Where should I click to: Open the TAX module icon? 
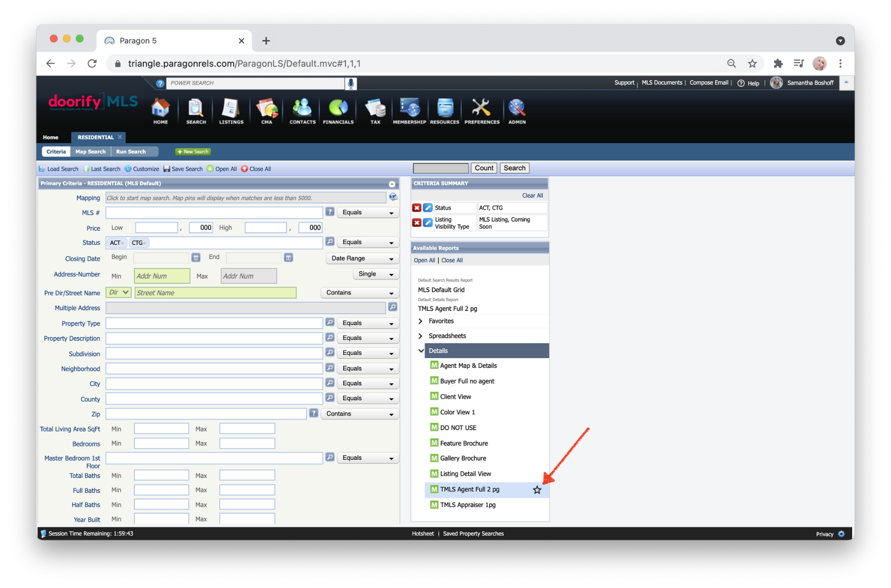pos(375,111)
